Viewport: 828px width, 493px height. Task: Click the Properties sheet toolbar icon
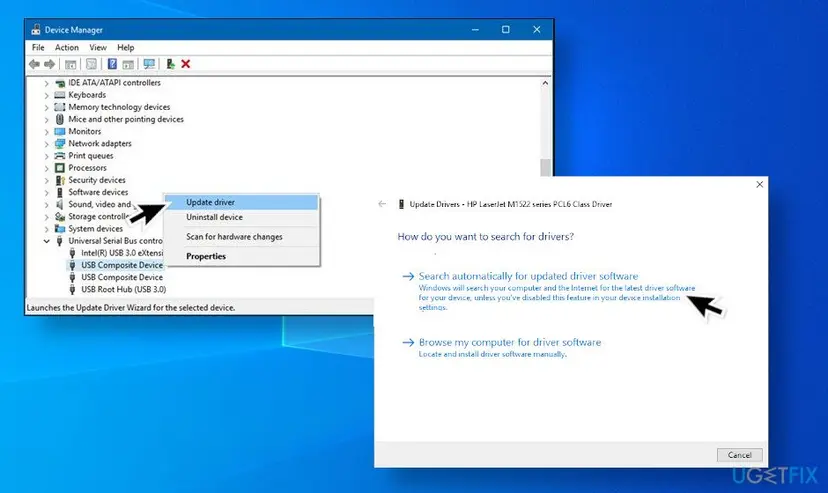pyautogui.click(x=91, y=64)
